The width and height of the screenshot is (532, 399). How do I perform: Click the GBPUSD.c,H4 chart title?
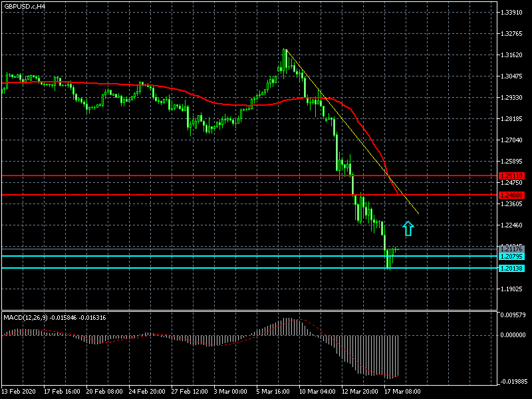pos(25,6)
